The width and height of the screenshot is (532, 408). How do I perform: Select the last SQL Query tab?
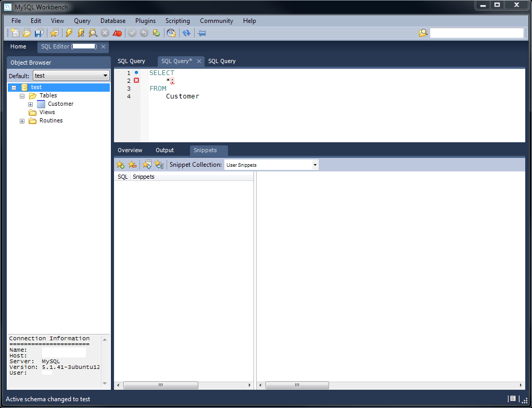222,61
